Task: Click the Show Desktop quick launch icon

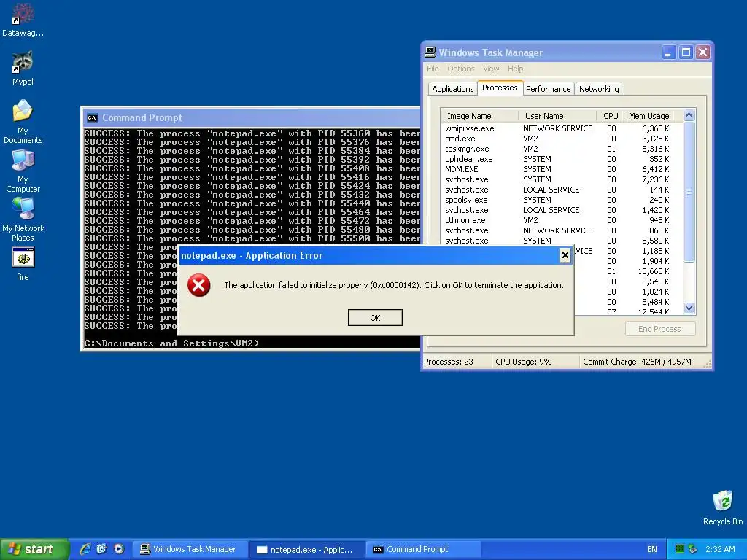Action: (x=102, y=549)
